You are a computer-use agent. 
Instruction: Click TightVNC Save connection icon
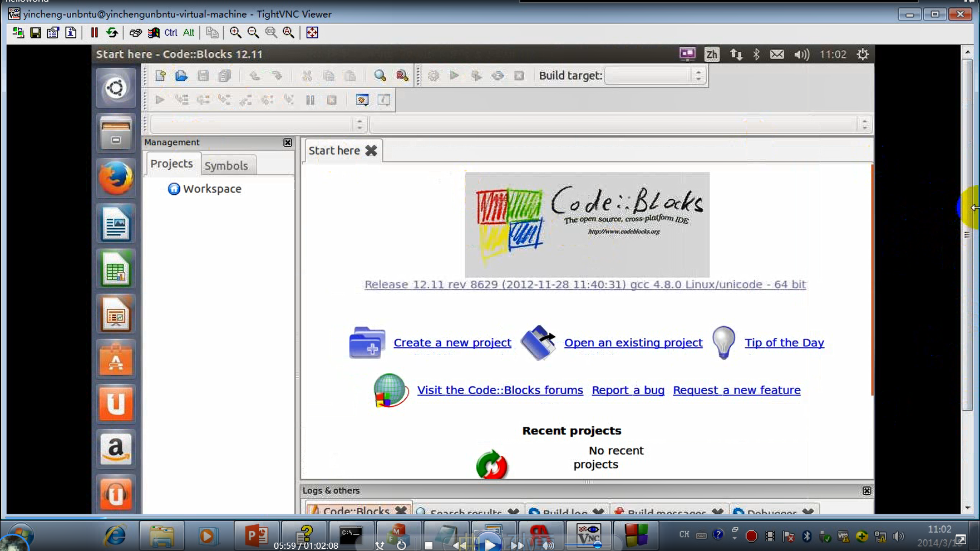pos(36,33)
